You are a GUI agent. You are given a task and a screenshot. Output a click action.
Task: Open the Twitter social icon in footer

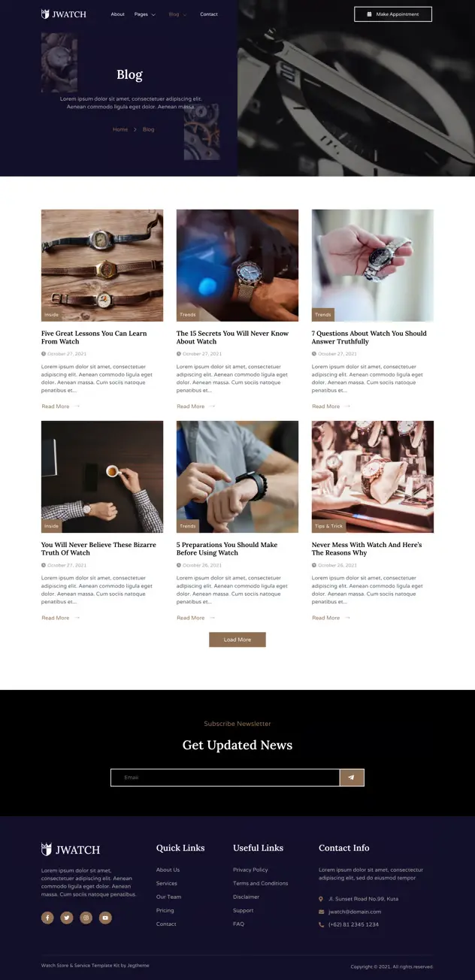67,918
